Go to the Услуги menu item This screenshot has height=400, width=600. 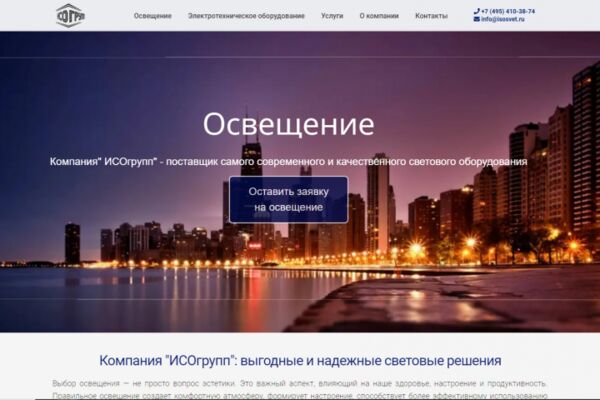(332, 16)
